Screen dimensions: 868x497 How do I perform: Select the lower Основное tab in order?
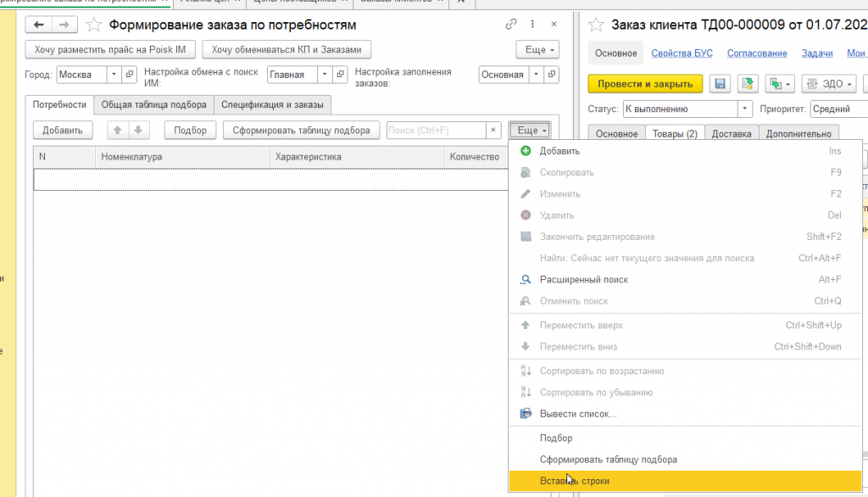(617, 133)
